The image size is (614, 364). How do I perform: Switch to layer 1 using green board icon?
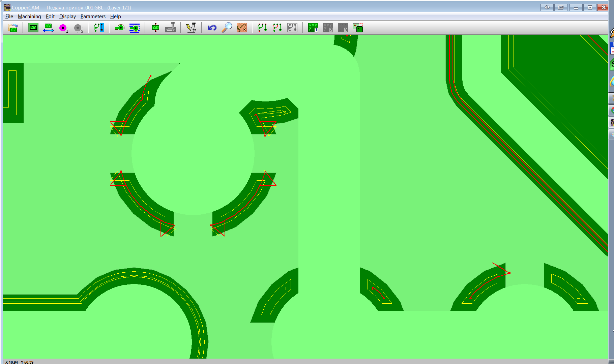coord(313,28)
